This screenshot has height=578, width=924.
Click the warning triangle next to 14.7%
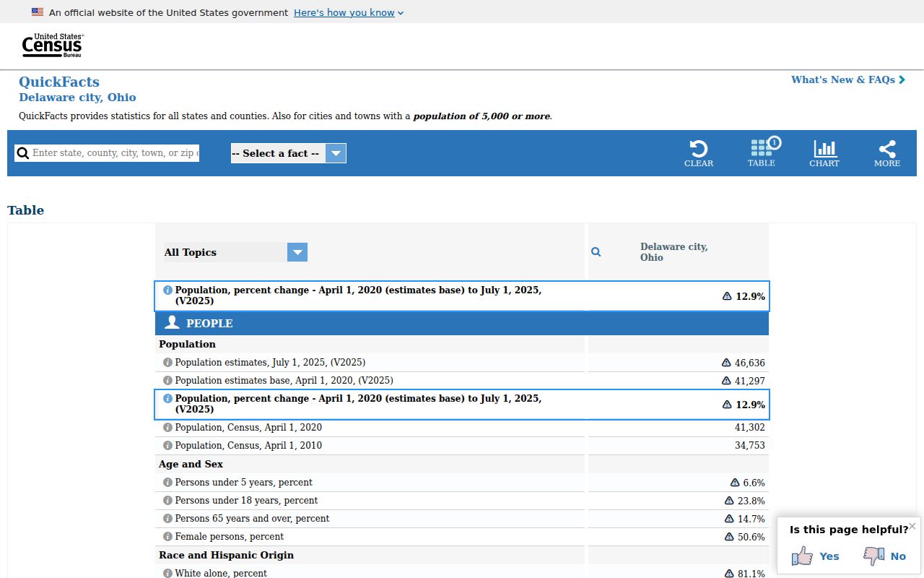pyautogui.click(x=729, y=519)
